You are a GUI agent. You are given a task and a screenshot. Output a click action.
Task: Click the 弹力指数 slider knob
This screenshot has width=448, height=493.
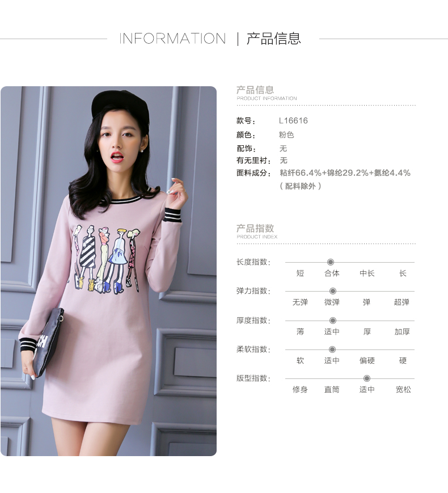click(333, 291)
